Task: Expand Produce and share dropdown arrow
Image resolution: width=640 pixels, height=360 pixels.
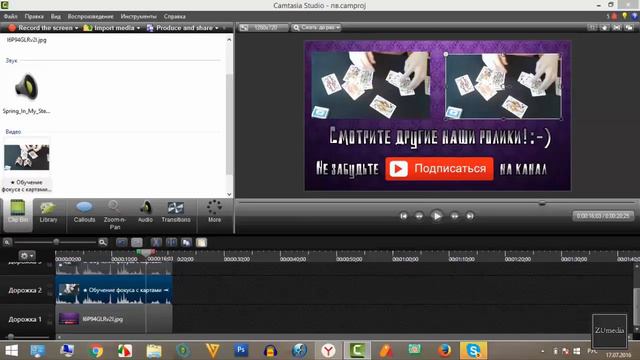Action: [217, 28]
